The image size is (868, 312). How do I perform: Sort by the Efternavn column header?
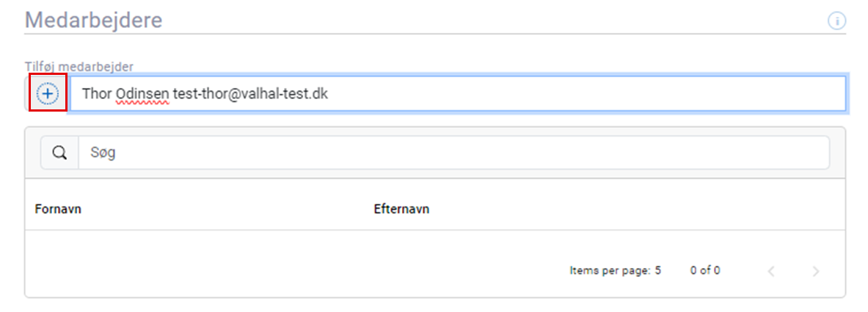point(401,208)
